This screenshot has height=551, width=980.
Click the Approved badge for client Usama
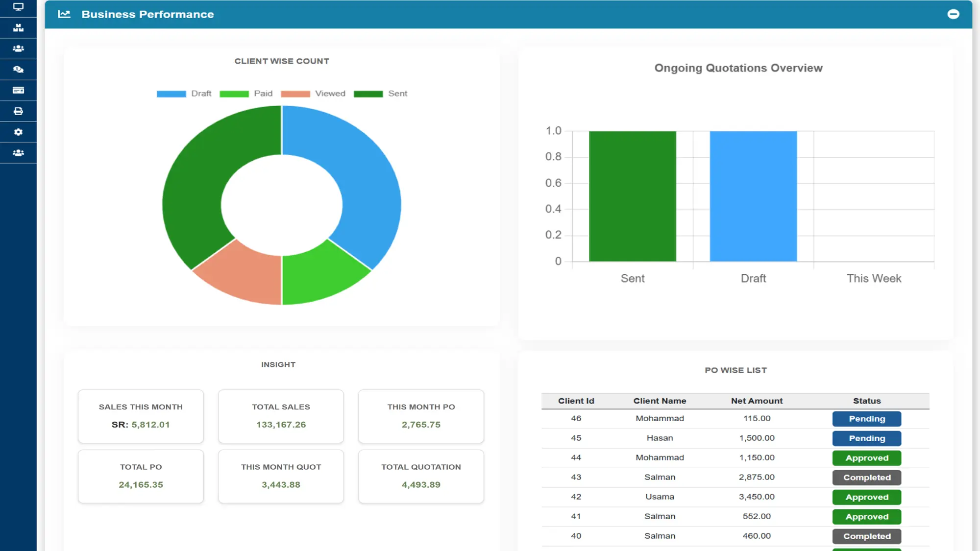866,497
